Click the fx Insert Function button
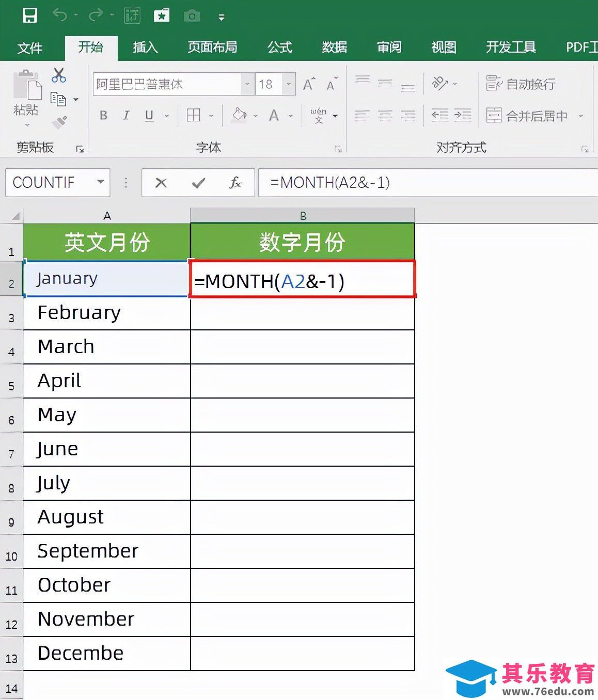Image resolution: width=598 pixels, height=700 pixels. [x=235, y=183]
